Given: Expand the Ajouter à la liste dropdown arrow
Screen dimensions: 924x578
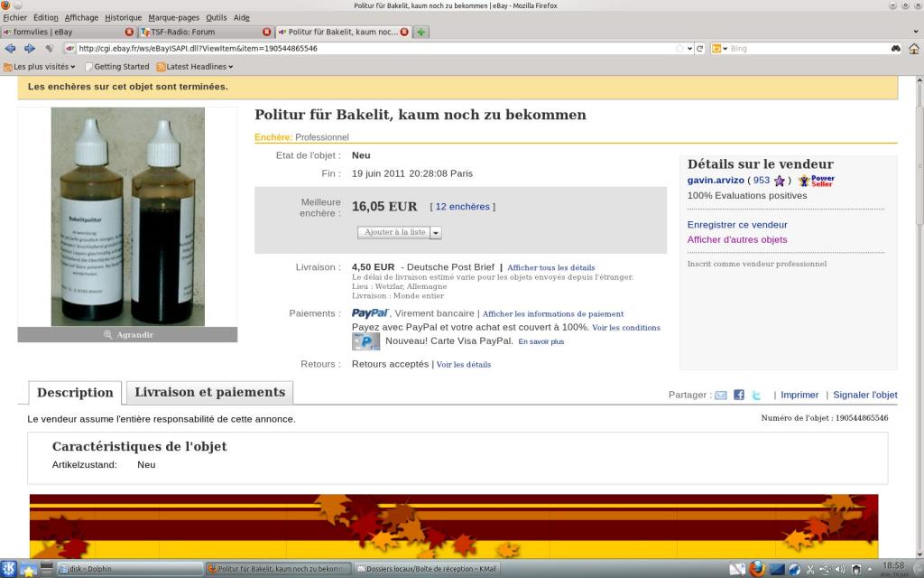Looking at the screenshot, I should (436, 233).
